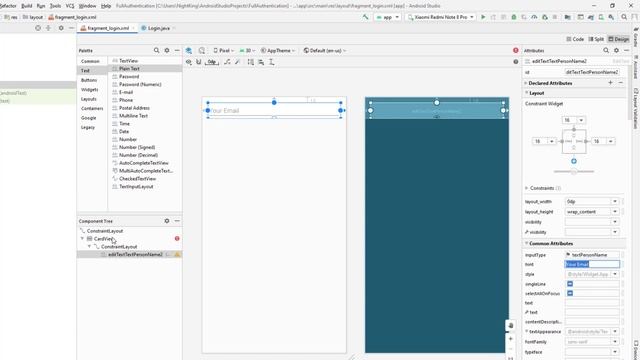Screen dimensions: 640x360
Task: Toggle the selectAllOnFocus checkbox
Action: point(570,293)
